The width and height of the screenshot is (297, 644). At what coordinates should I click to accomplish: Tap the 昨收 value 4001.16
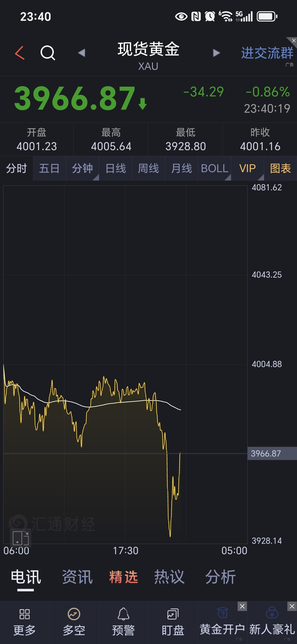tap(260, 146)
